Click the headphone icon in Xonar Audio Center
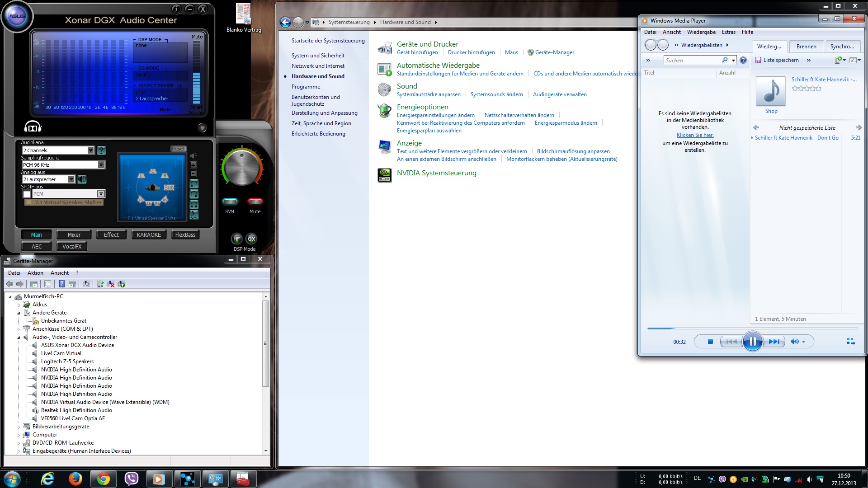 pos(33,127)
